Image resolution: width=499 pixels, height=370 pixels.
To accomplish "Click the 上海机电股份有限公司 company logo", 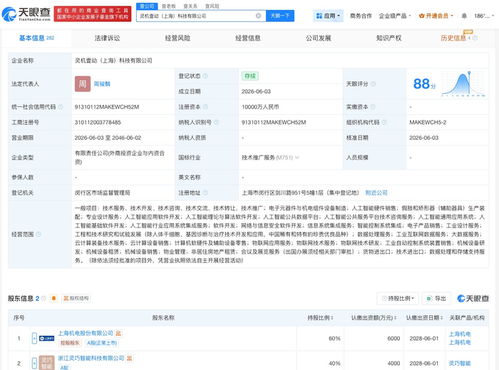I will click(x=47, y=338).
